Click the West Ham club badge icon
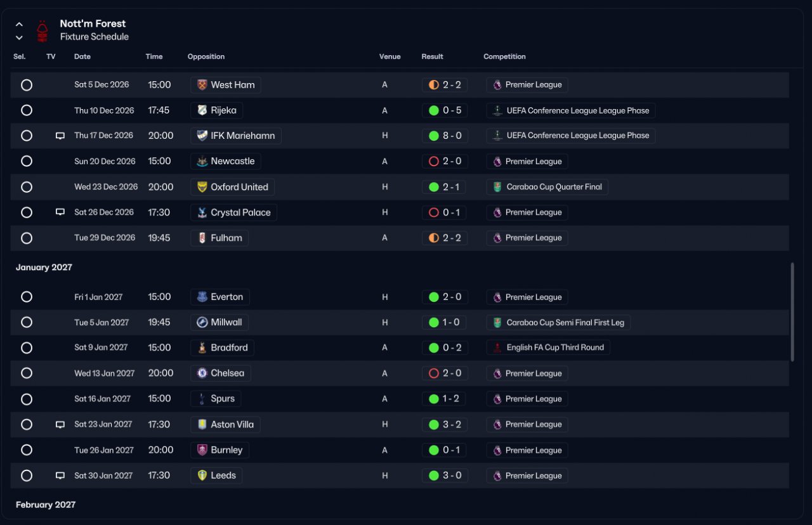This screenshot has height=525, width=812. point(202,85)
